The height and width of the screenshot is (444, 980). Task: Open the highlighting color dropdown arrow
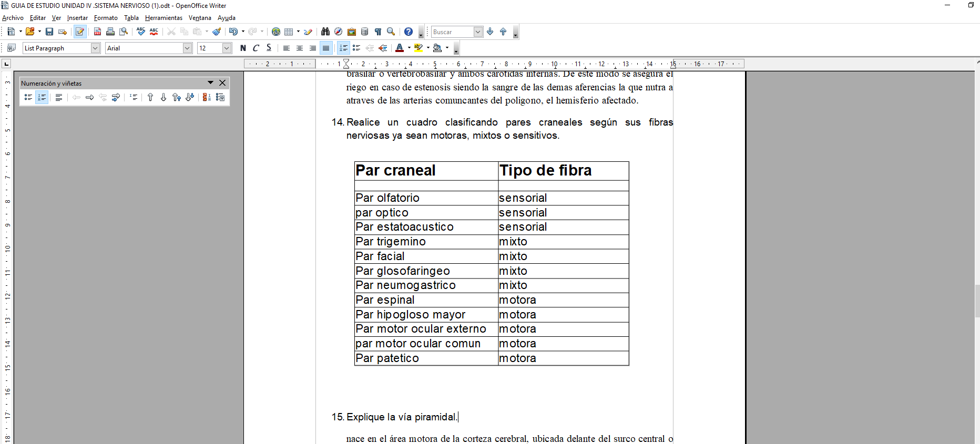point(428,48)
